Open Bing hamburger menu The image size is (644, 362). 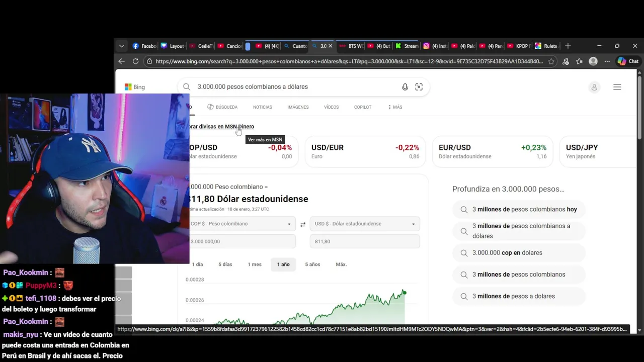click(617, 87)
